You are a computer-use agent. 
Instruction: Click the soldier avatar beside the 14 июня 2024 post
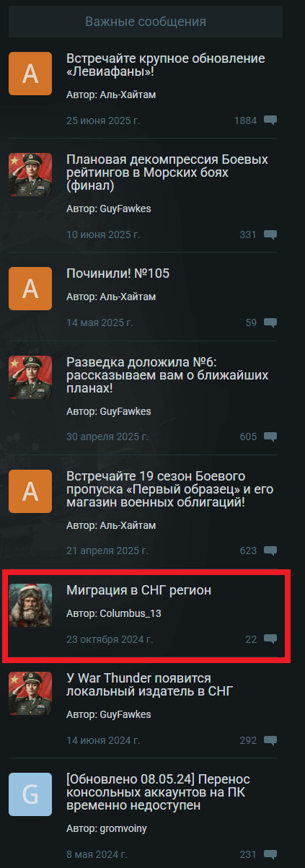30,693
